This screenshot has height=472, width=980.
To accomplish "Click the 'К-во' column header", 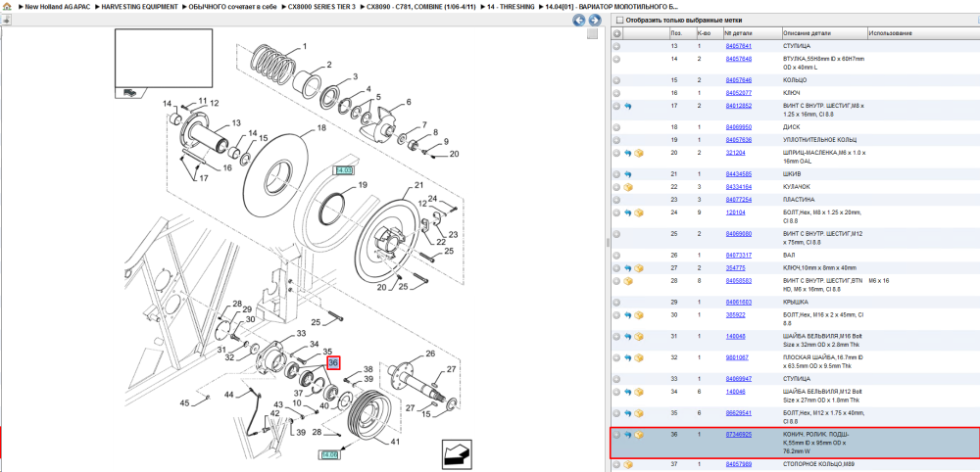I will (x=703, y=33).
